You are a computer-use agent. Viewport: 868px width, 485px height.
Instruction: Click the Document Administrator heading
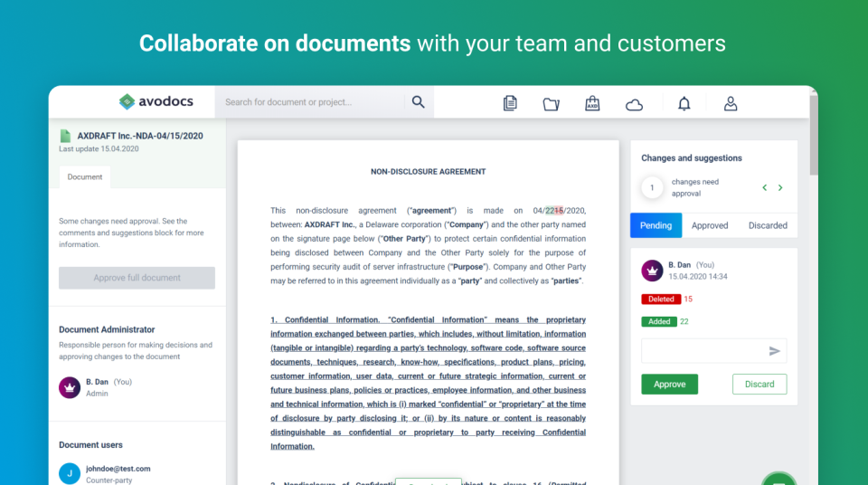[107, 329]
